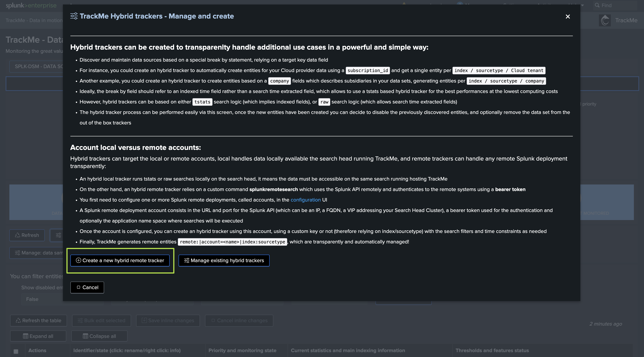Open the SPLK-DSM - DATA SOURCES tab
Image resolution: width=644 pixels, height=357 pixels.
pyautogui.click(x=37, y=66)
